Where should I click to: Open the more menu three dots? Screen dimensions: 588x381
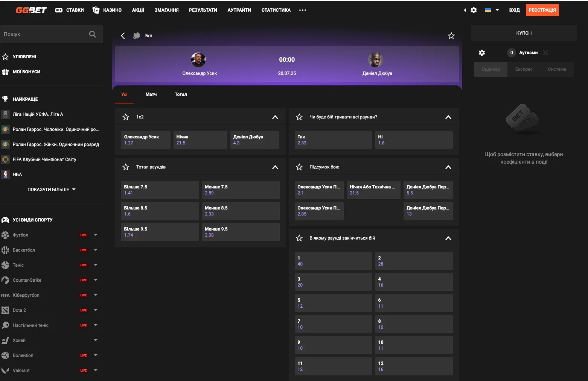[303, 10]
